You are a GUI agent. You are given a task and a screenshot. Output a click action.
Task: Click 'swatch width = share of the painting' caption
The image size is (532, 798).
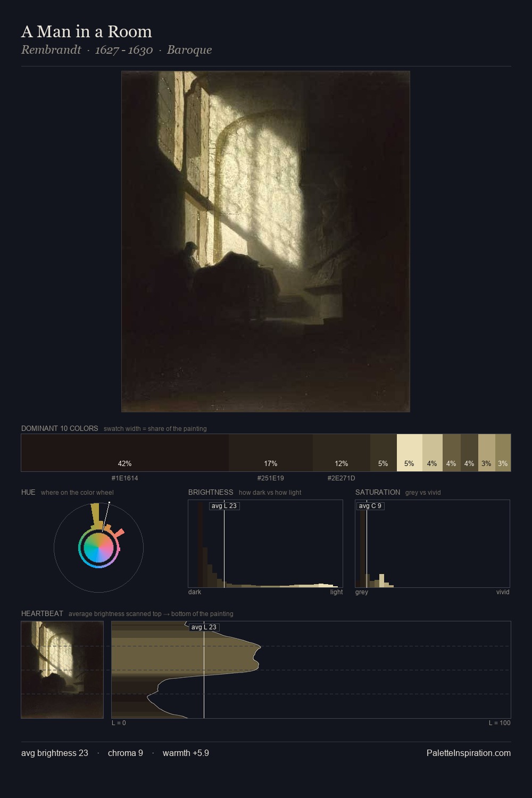pos(155,429)
